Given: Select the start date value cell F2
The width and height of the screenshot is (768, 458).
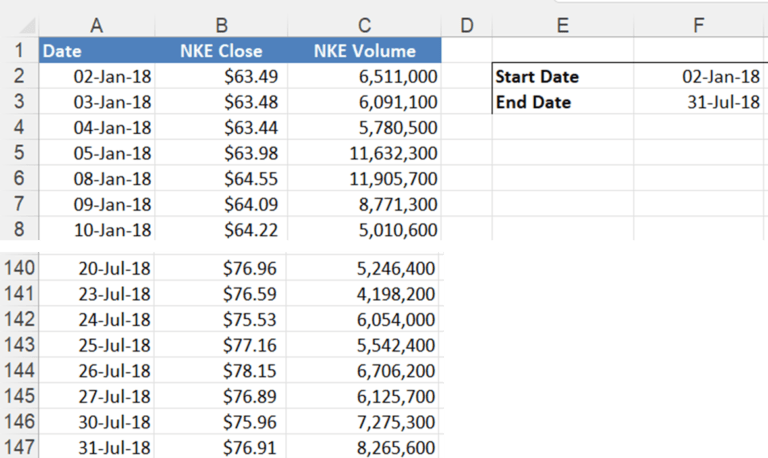Looking at the screenshot, I should pyautogui.click(x=700, y=76).
